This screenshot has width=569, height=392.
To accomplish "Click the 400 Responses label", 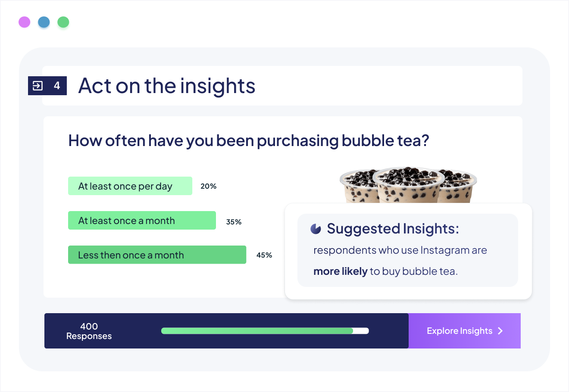I will tap(89, 331).
